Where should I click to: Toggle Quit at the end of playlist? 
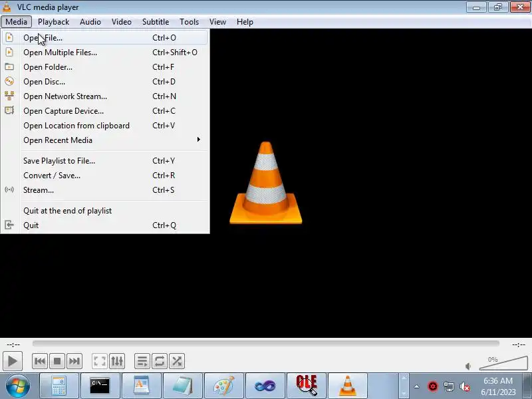click(105, 210)
